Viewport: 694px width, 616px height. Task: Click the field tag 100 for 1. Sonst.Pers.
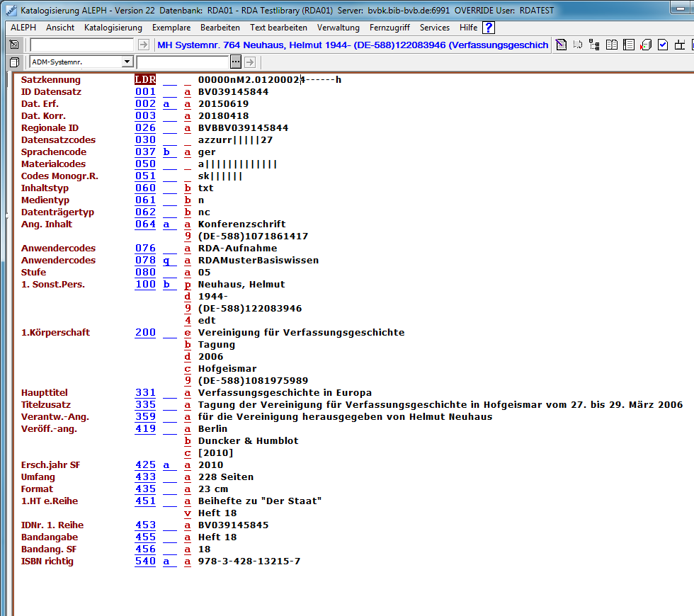pos(145,284)
